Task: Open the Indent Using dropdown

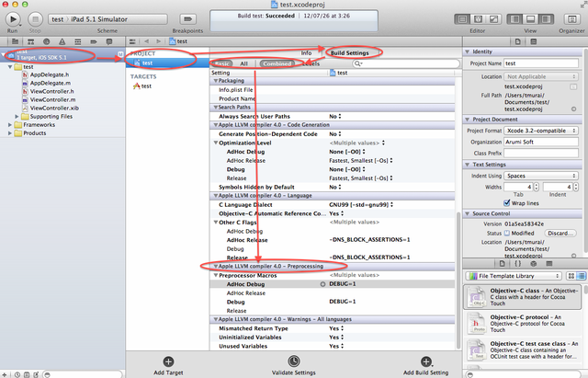Action: pos(541,176)
